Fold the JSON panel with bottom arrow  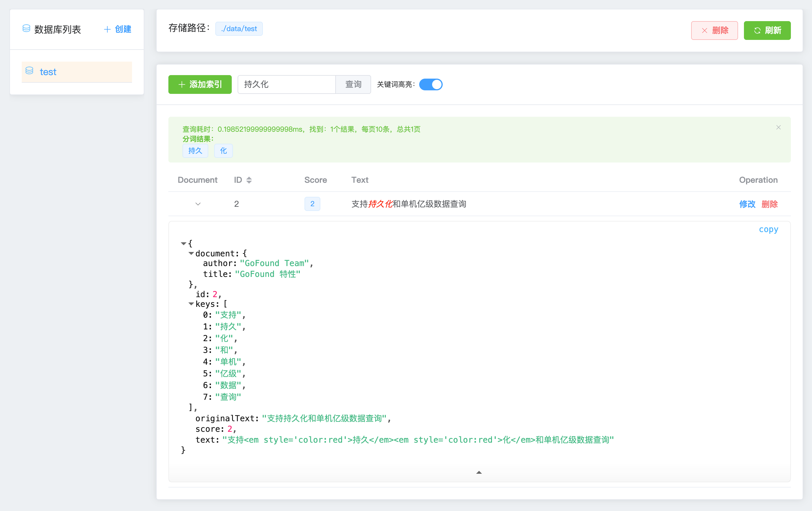(479, 472)
